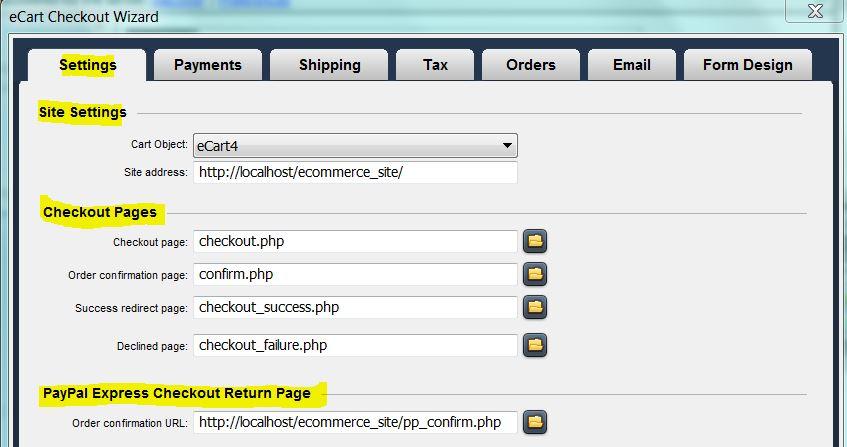Browse for the Order confirmation page file
847x447 pixels.
coord(535,274)
